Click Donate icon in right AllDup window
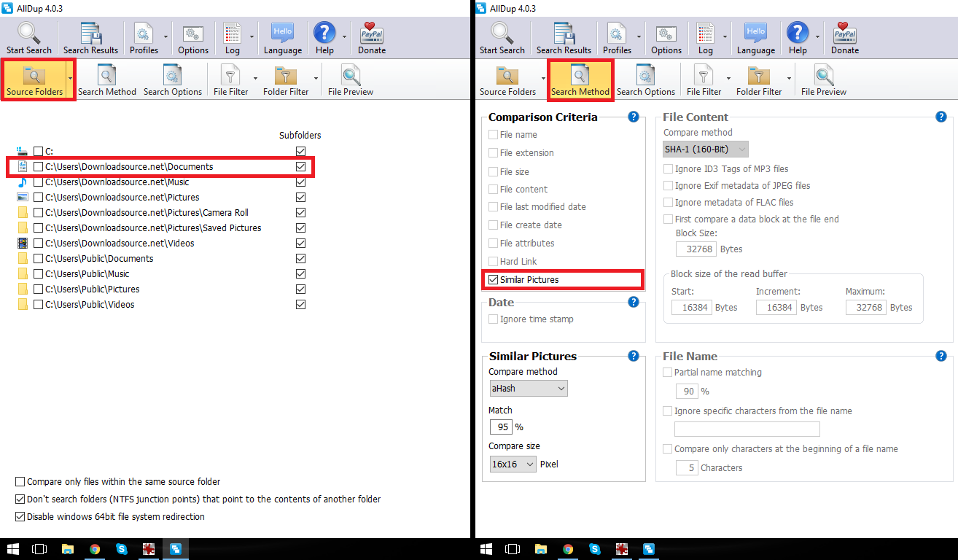Screen dimensions: 958x560 pos(845,39)
